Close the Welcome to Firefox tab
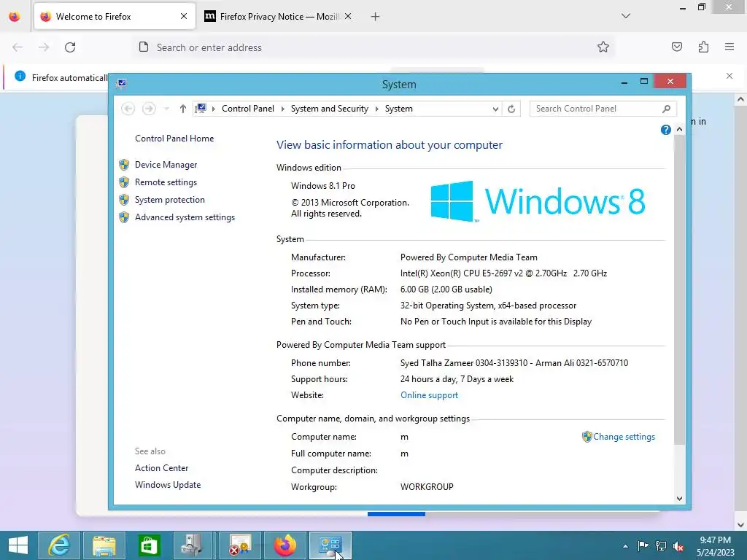The image size is (747, 560). [184, 17]
